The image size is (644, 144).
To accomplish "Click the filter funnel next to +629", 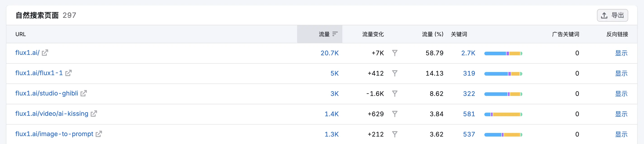I will click(395, 114).
